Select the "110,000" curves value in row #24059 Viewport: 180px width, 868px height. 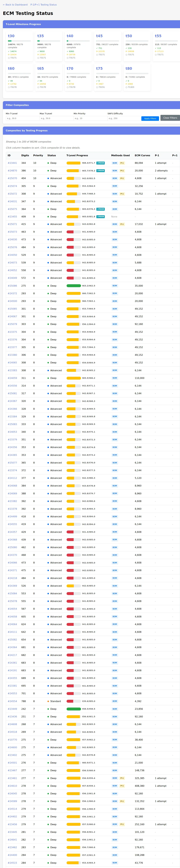(139, 378)
